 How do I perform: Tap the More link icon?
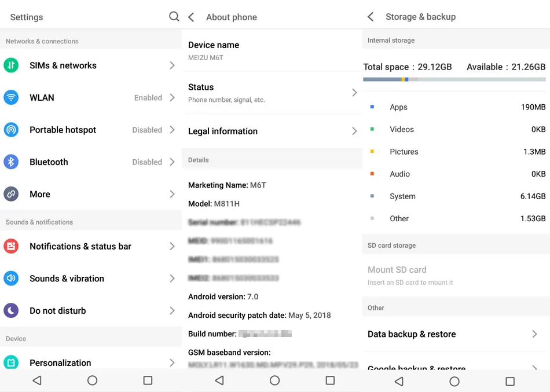coord(11,194)
